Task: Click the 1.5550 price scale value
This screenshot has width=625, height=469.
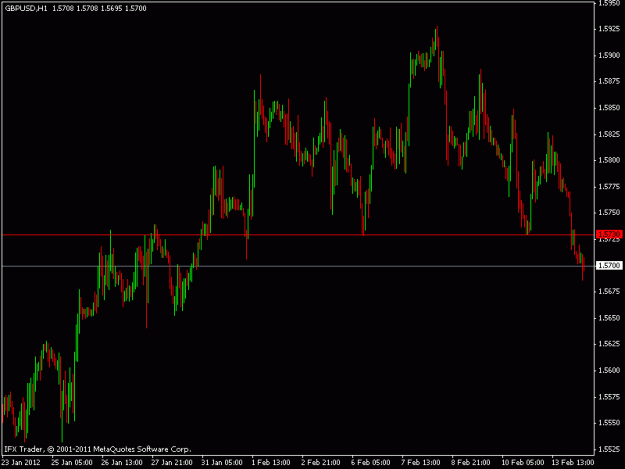Action: tap(609, 422)
